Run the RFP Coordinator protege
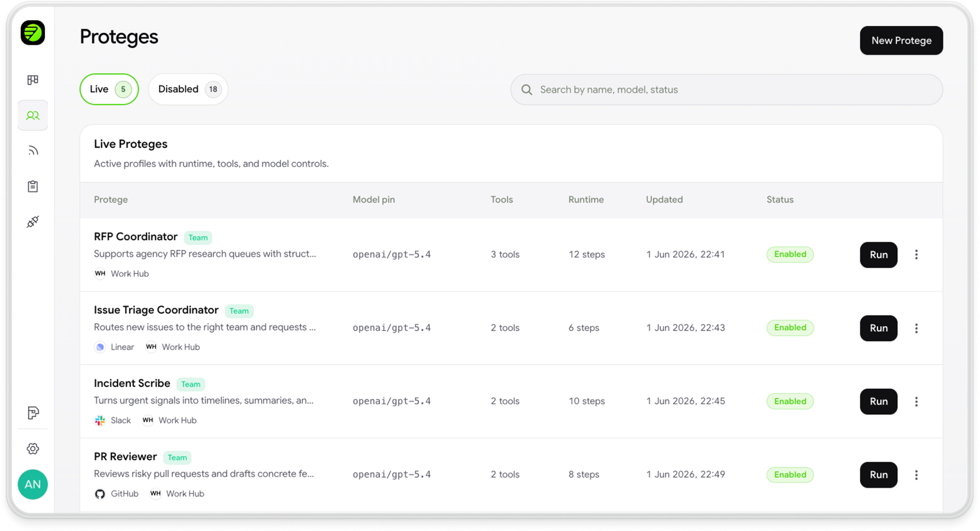The width and height of the screenshot is (980, 531). (x=879, y=255)
